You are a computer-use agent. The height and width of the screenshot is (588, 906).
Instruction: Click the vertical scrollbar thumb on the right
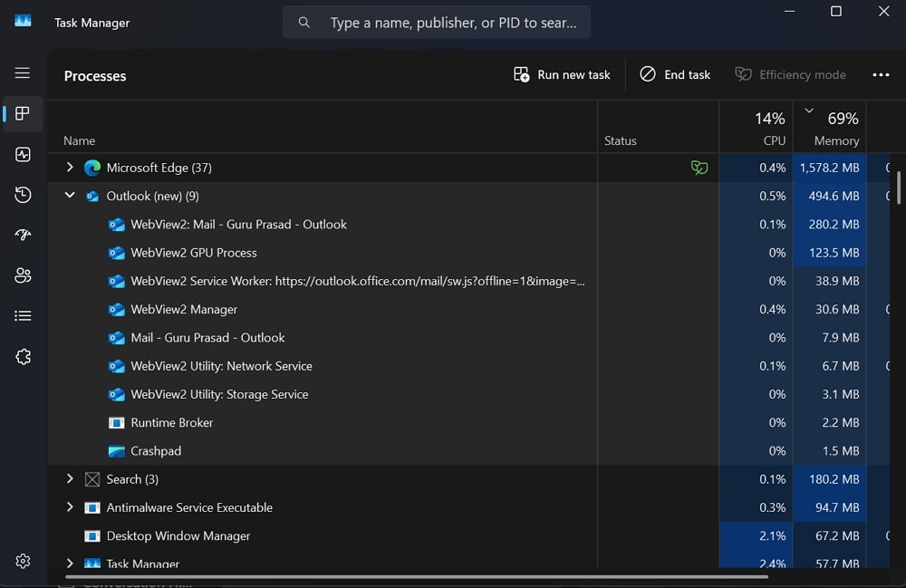[x=899, y=188]
